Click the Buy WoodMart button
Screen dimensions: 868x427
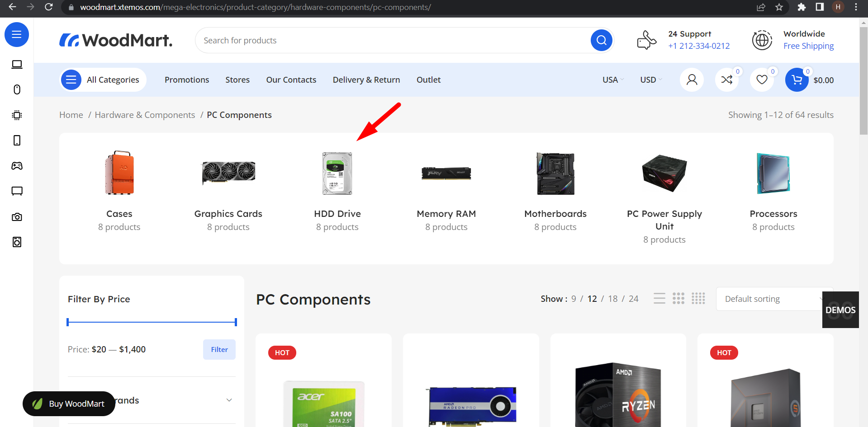click(69, 404)
